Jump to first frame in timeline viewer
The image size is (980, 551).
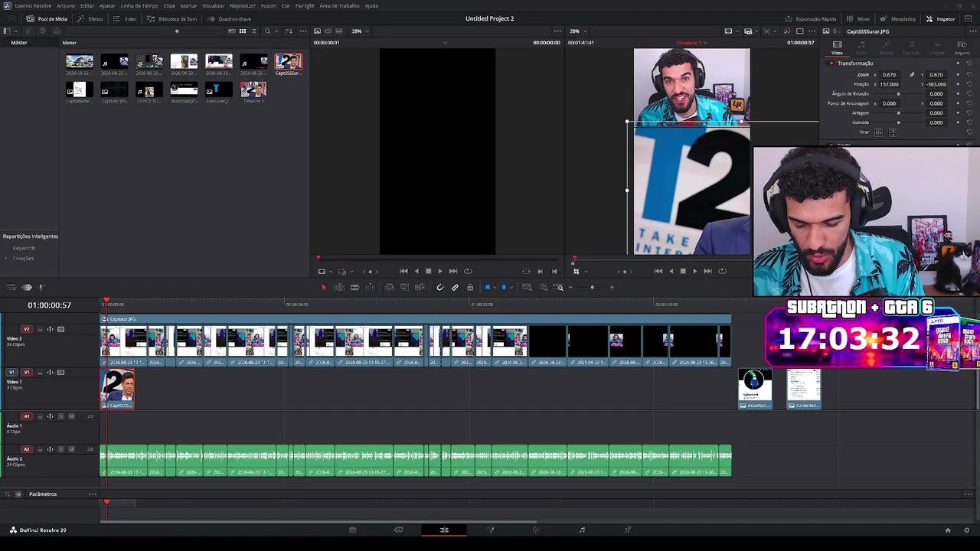pos(658,271)
